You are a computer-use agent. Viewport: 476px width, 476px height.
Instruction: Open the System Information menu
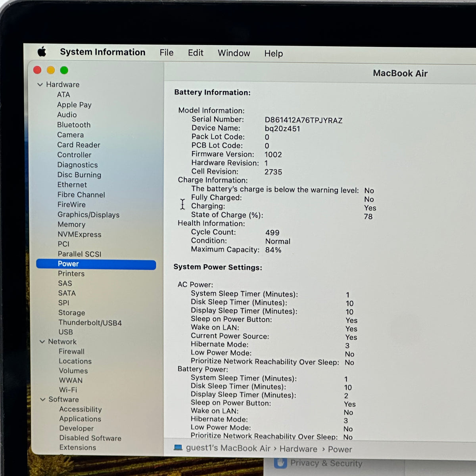(103, 52)
